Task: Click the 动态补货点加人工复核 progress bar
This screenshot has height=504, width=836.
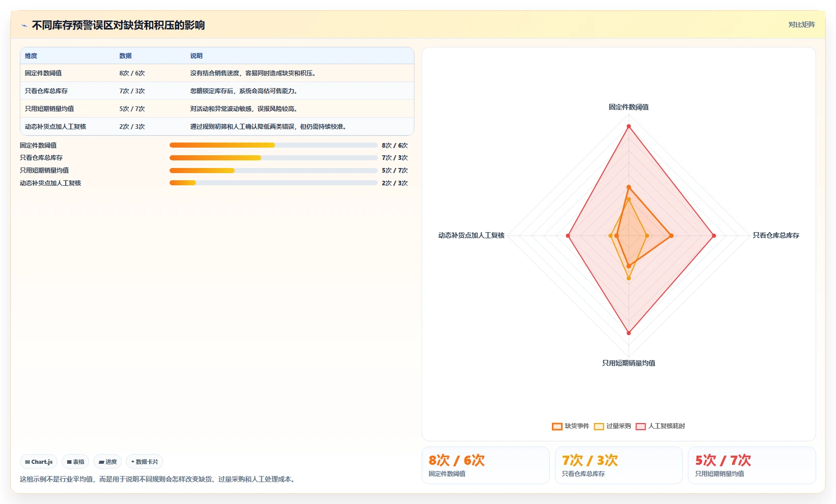Action: (273, 183)
